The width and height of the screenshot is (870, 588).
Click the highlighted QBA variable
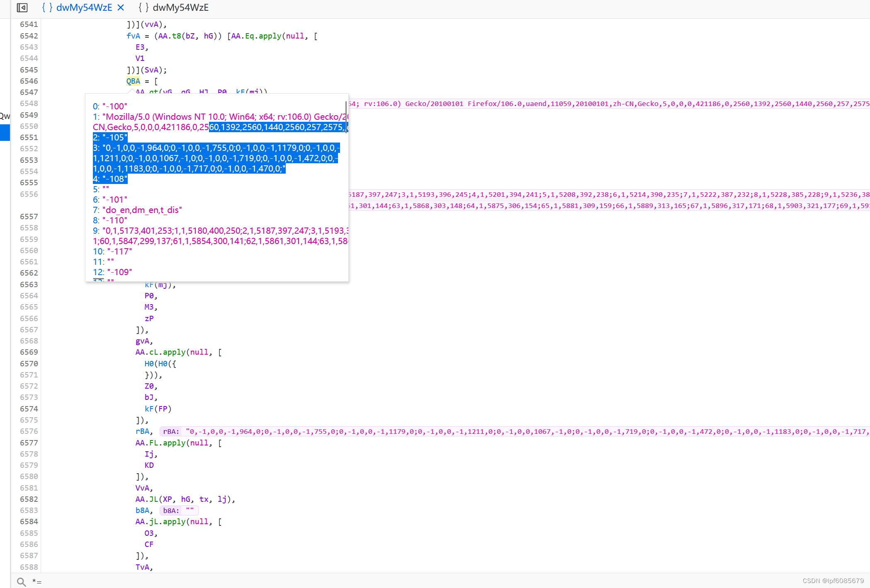[133, 81]
